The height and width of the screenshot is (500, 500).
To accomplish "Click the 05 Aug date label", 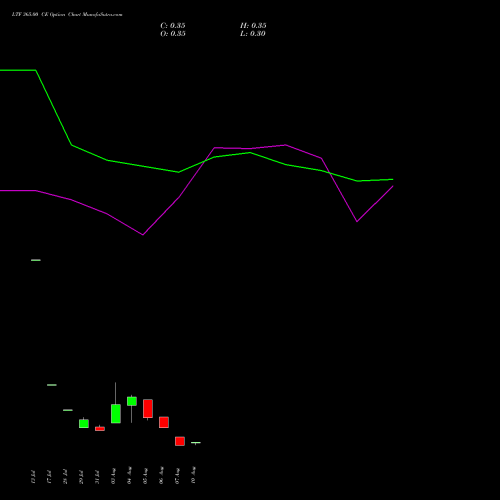I will click(x=145, y=476).
